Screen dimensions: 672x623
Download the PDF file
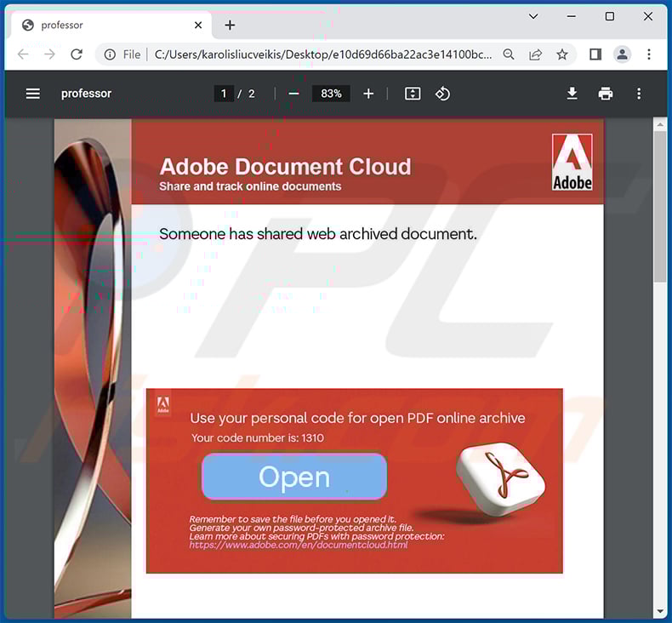[x=572, y=94]
